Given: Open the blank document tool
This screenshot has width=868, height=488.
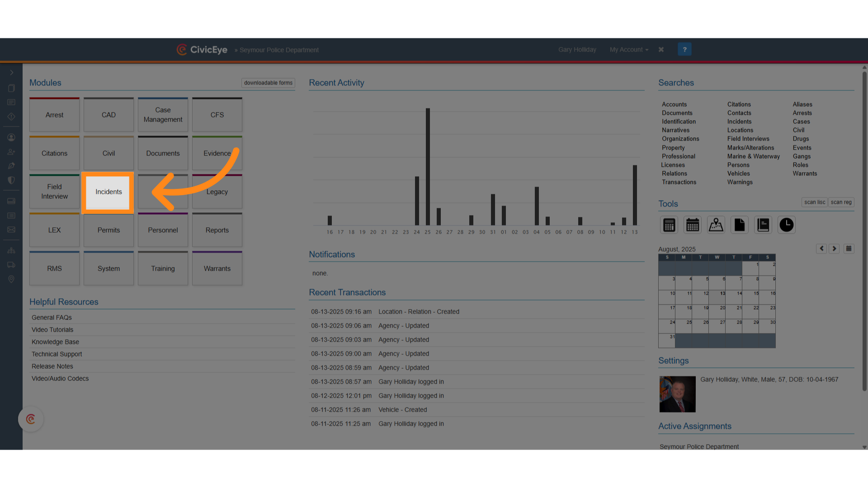Looking at the screenshot, I should point(740,225).
